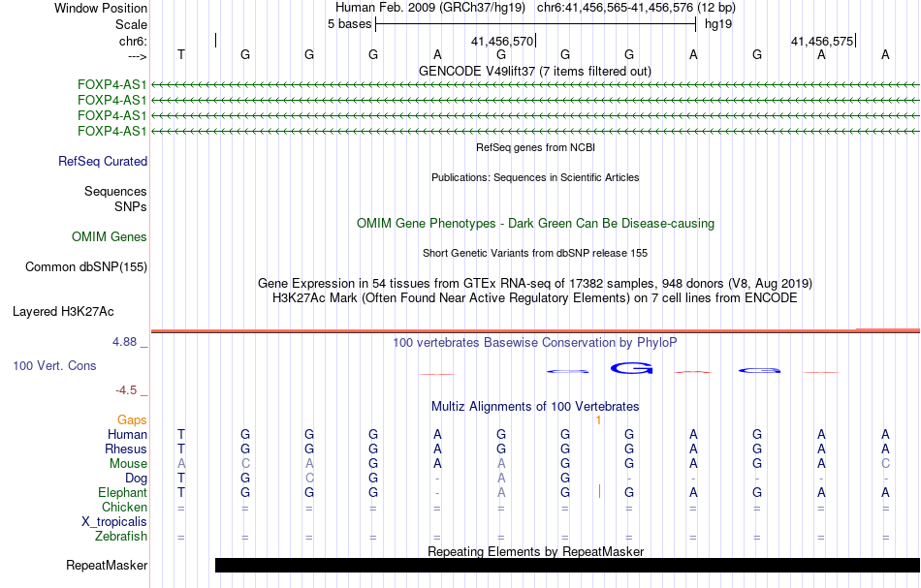Viewport: 921px width, 588px height.
Task: Select the Dog species label
Action: [137, 479]
